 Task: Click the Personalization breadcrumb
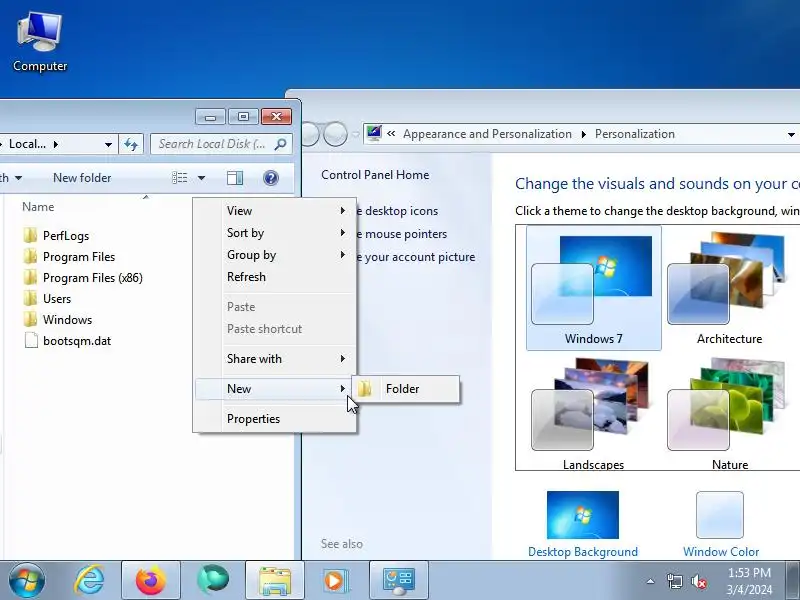click(635, 134)
